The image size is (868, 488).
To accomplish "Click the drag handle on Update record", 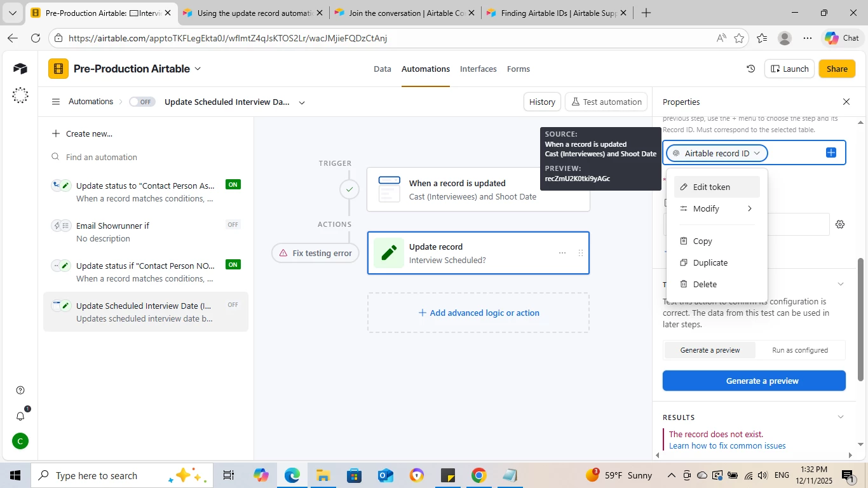I will (580, 253).
